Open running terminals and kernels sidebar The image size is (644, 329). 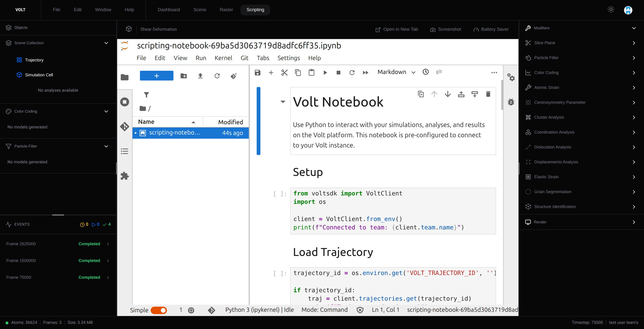125,102
